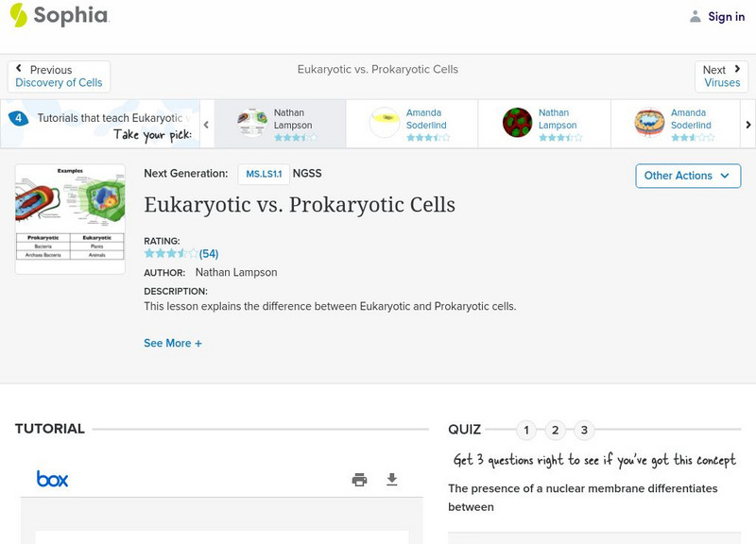The width and height of the screenshot is (756, 544).
Task: Expand description with See More
Action: (173, 343)
